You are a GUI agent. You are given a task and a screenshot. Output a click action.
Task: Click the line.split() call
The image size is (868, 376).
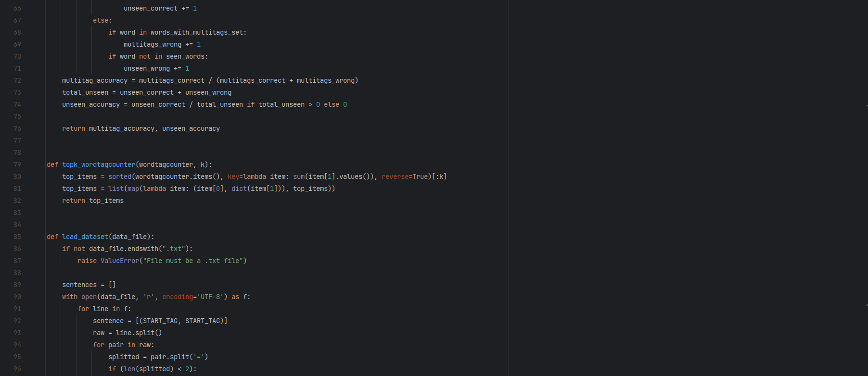click(139, 333)
